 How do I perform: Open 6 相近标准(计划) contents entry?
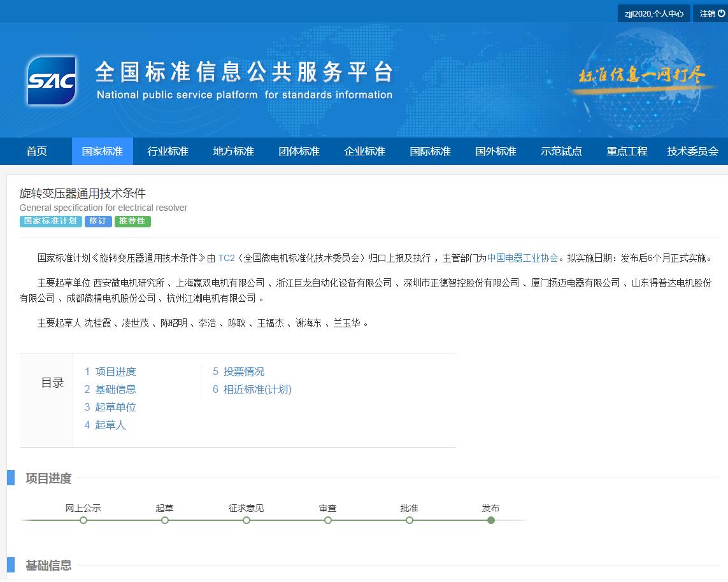click(x=252, y=390)
